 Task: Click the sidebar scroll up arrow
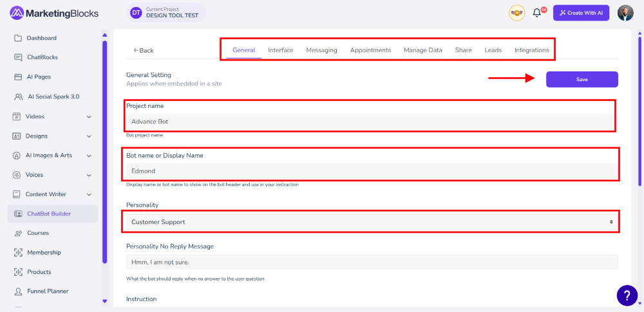[105, 35]
